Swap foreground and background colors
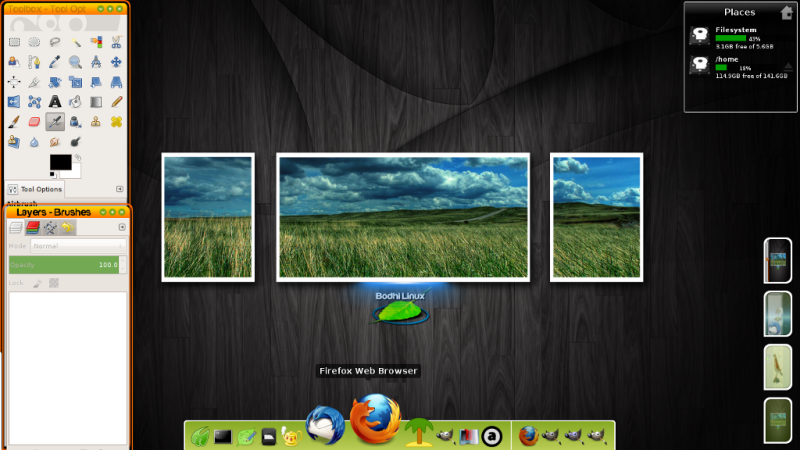Image resolution: width=800 pixels, height=450 pixels. pyautogui.click(x=78, y=158)
